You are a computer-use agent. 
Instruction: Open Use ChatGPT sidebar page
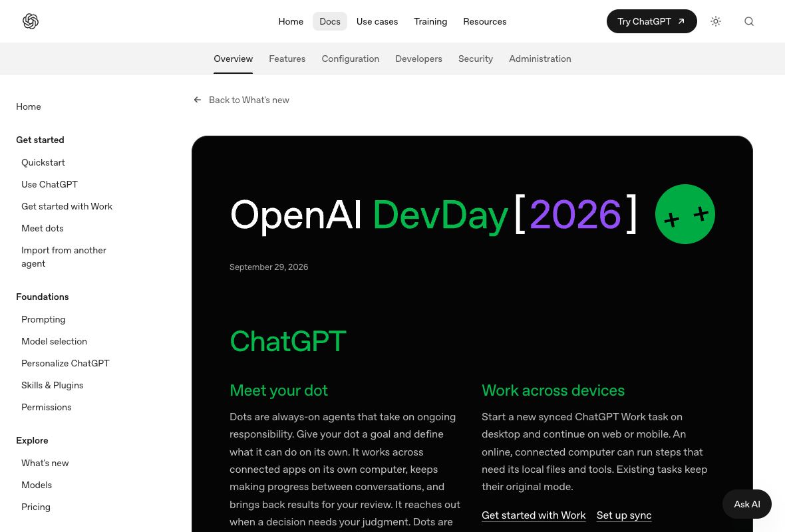[50, 184]
